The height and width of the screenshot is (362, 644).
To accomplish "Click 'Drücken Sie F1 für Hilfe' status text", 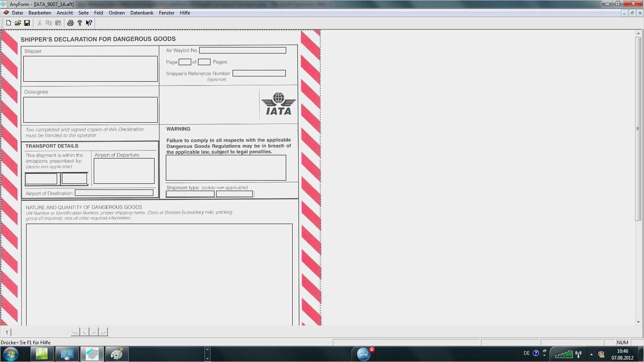I will coord(26,343).
